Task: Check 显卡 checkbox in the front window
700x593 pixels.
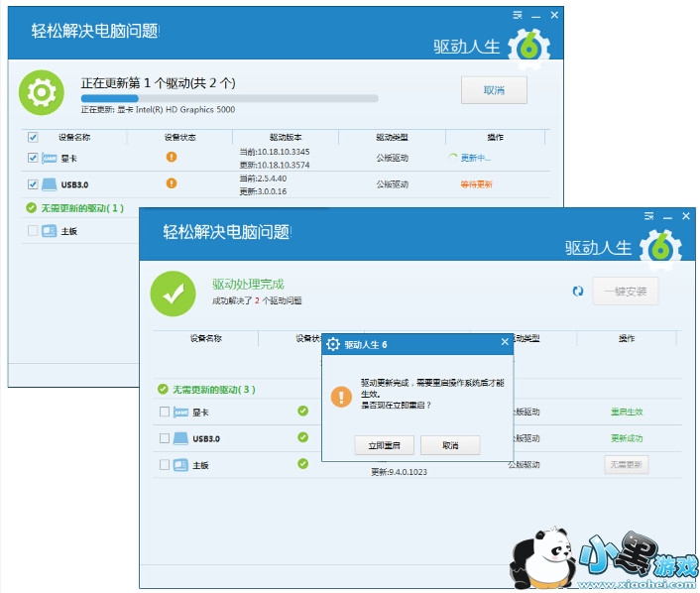Action: coord(165,412)
